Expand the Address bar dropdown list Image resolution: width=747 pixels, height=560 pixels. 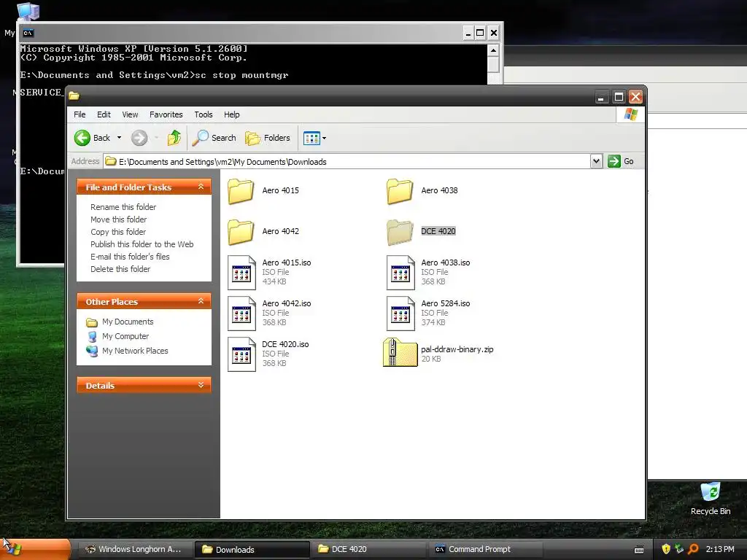click(596, 161)
